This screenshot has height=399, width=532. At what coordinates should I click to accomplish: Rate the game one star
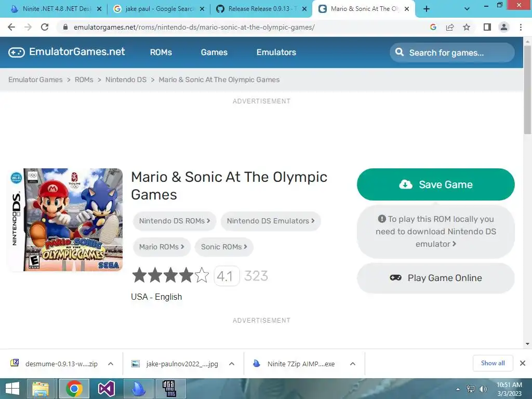(x=139, y=275)
